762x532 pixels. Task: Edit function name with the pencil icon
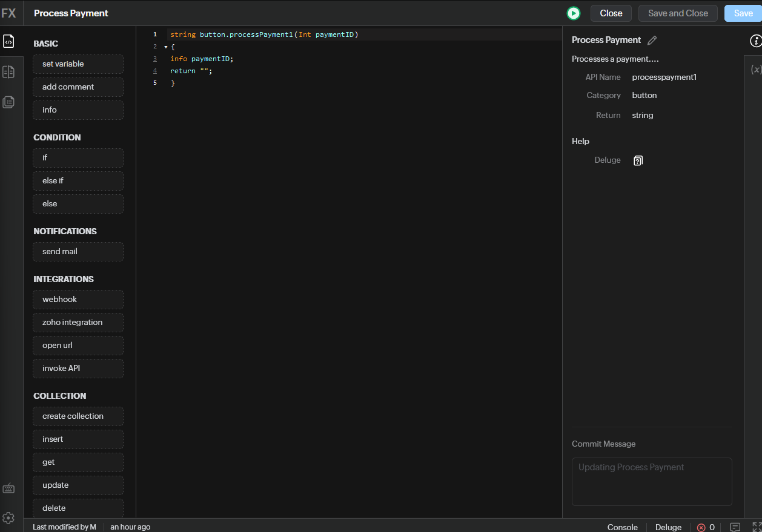[652, 41]
